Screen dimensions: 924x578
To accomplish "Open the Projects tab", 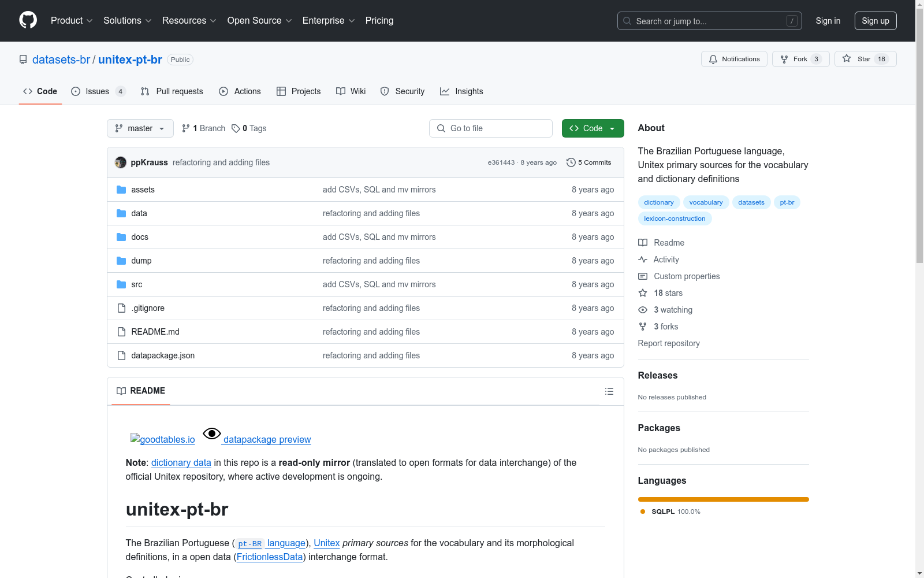I will tap(299, 91).
